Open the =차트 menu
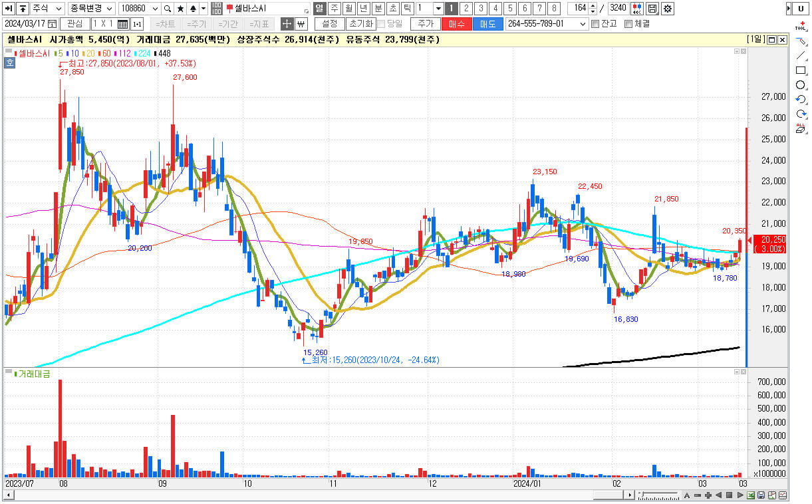 tap(166, 24)
